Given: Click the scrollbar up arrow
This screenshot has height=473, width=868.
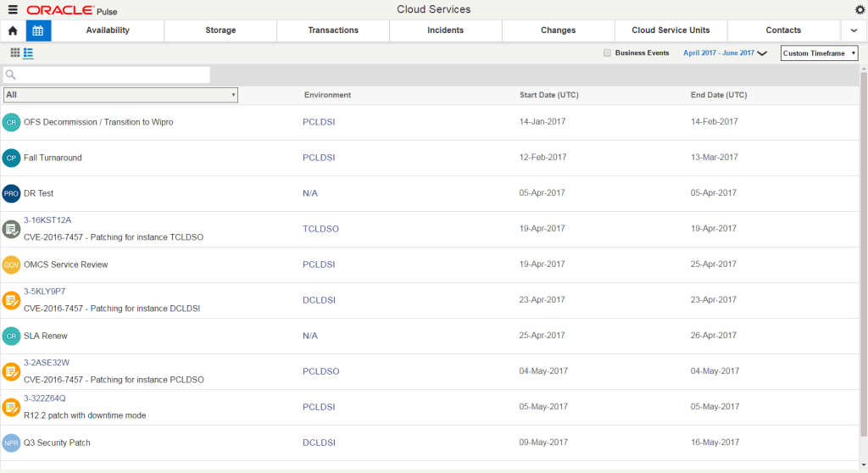Looking at the screenshot, I should pos(864,69).
